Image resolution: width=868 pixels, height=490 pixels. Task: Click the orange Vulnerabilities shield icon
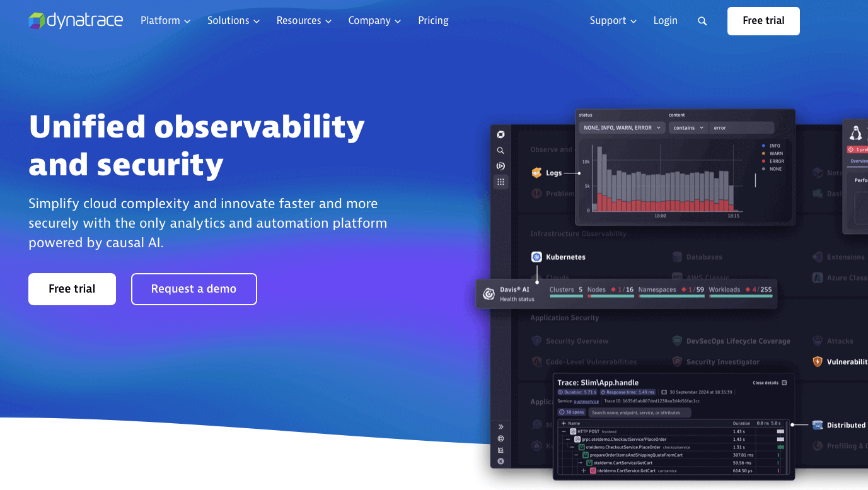[818, 361]
